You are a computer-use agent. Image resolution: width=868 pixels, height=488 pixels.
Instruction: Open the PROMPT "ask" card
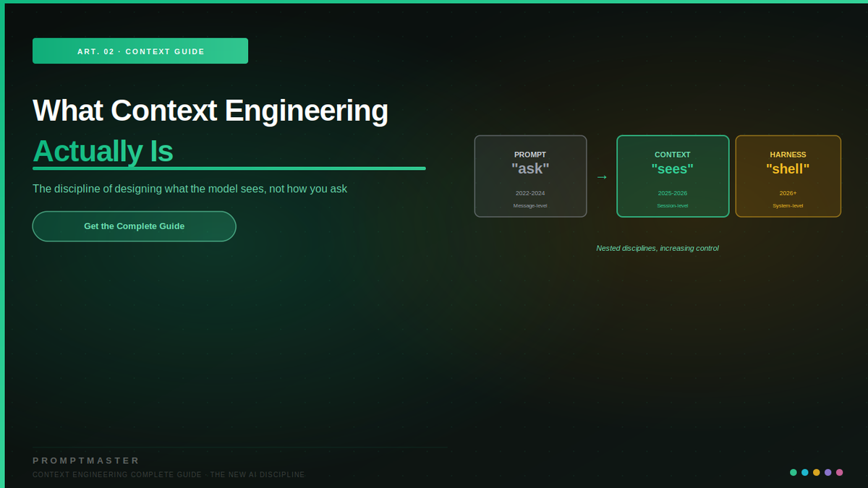click(530, 176)
